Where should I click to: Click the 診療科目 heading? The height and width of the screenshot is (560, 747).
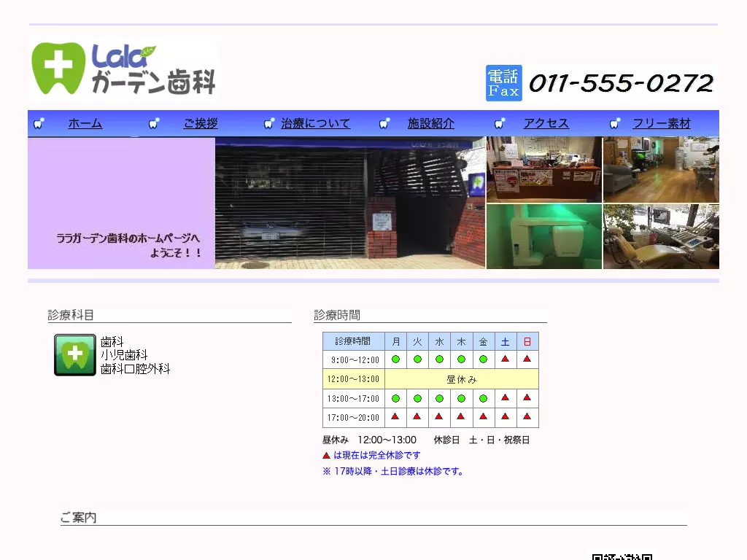point(71,315)
